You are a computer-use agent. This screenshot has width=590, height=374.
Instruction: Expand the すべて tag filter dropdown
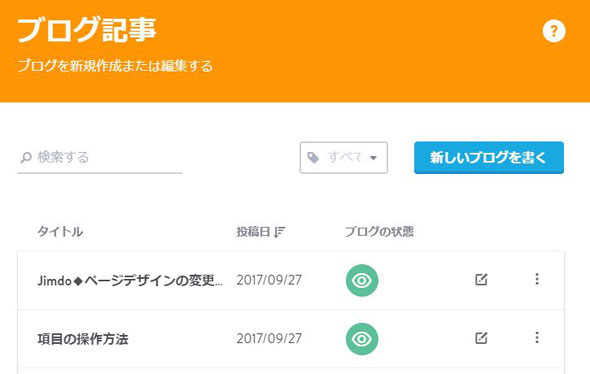(344, 158)
